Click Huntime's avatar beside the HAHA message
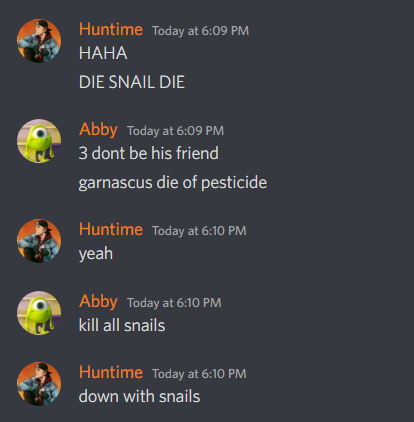The width and height of the screenshot is (414, 422). (39, 41)
